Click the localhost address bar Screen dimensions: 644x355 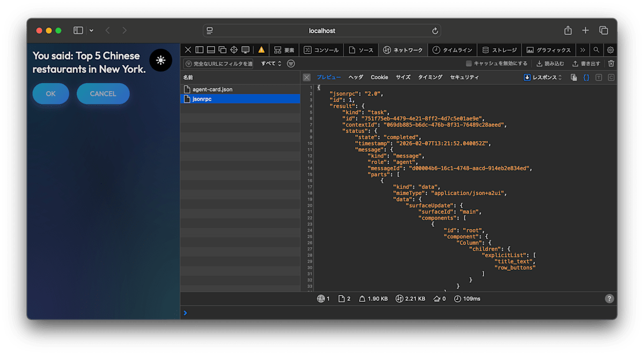coord(322,31)
